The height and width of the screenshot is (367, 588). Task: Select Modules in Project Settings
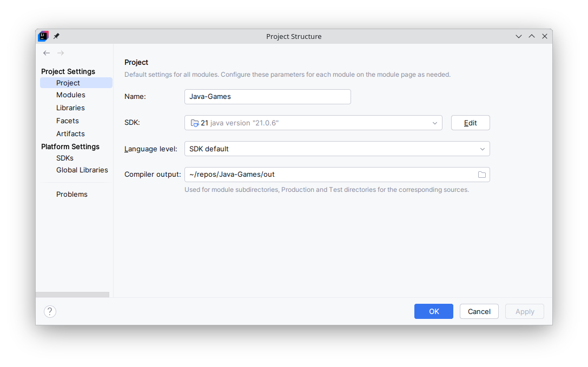pos(71,95)
